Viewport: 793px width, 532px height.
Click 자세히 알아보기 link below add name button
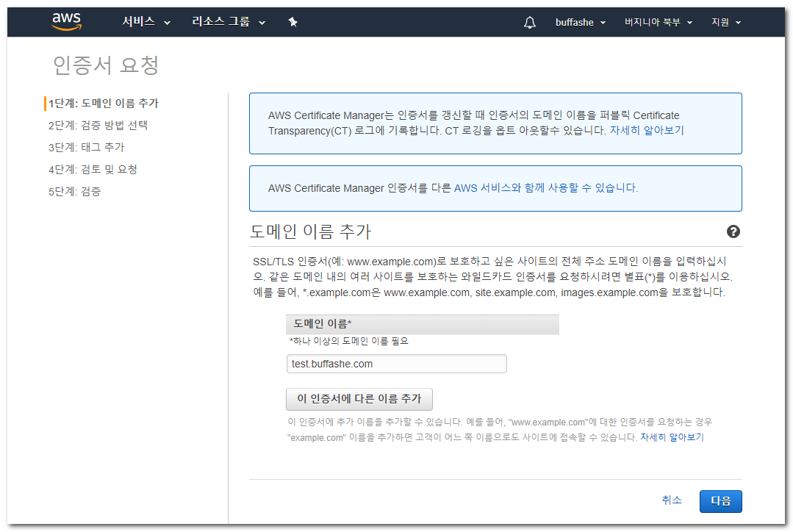click(x=672, y=437)
